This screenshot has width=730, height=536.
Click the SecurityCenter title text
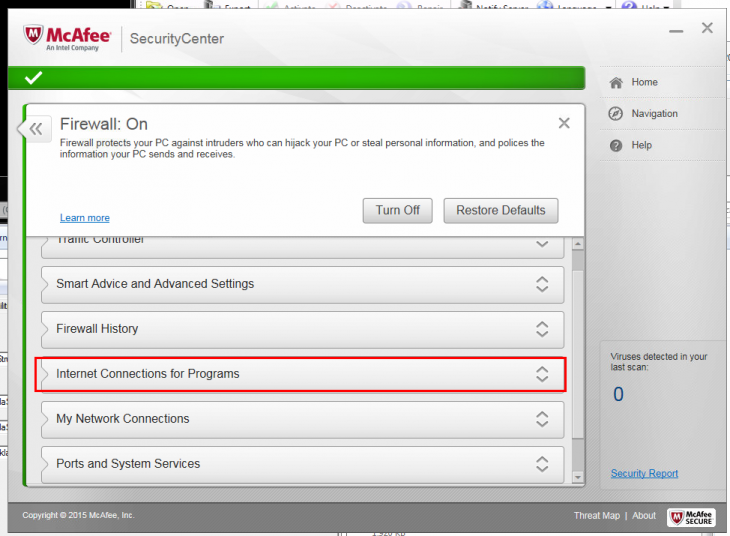(176, 39)
